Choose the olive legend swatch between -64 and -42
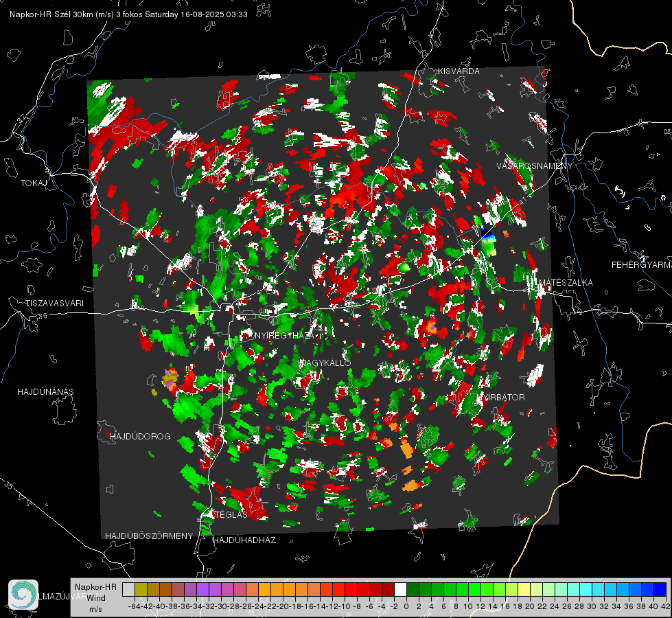 tap(141, 590)
